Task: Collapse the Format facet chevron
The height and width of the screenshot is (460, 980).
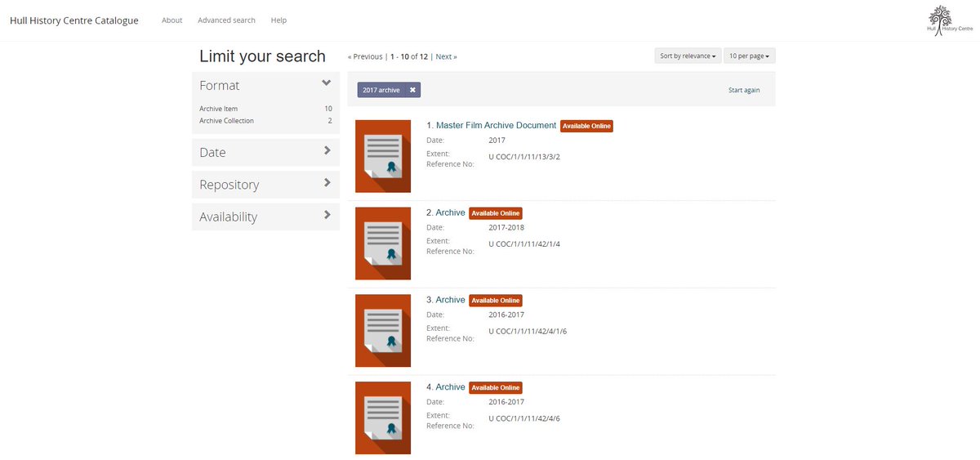Action: [x=326, y=83]
